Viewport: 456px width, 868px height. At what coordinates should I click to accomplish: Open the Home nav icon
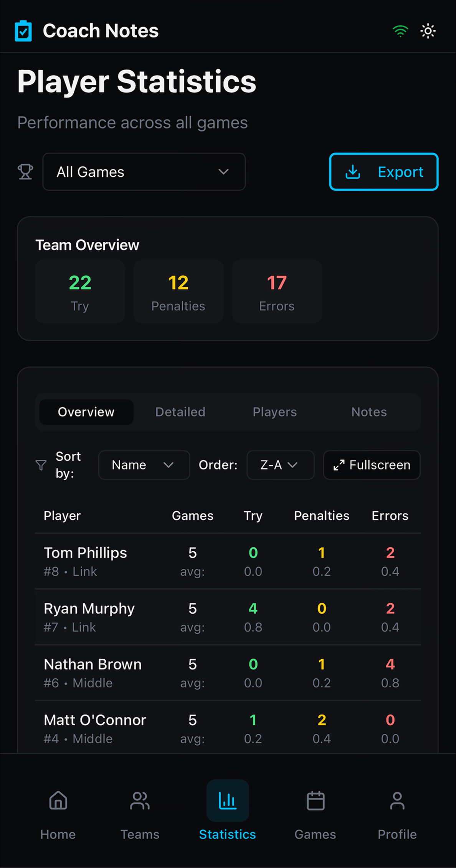pos(58,800)
